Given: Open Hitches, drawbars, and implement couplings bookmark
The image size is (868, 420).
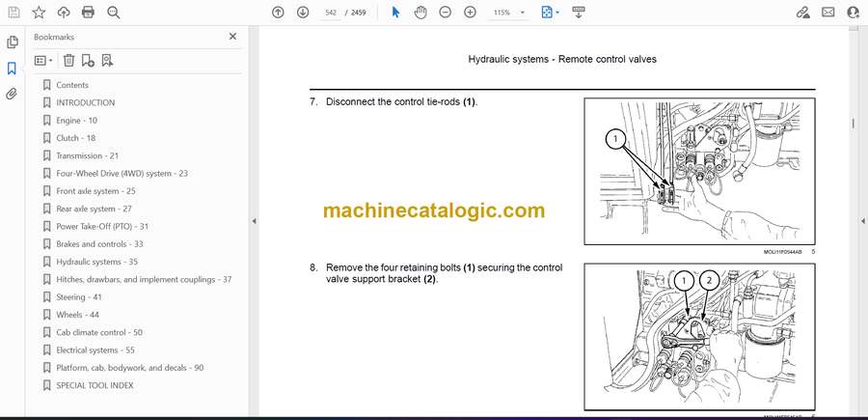Looking at the screenshot, I should (144, 279).
